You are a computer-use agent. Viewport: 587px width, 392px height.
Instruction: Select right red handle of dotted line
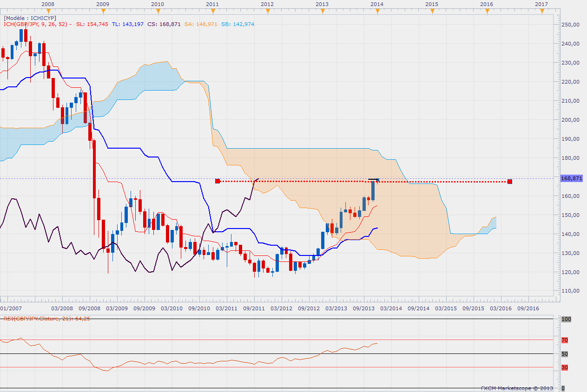[510, 181]
